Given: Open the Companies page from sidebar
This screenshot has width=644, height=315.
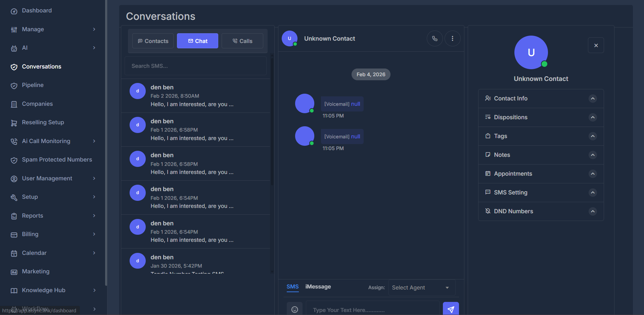Looking at the screenshot, I should click(x=14, y=104).
